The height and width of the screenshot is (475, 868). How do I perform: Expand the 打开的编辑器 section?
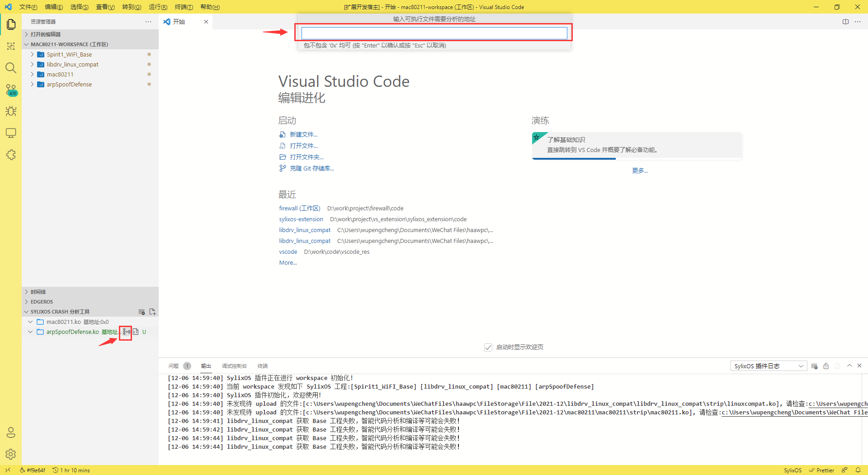(90, 34)
